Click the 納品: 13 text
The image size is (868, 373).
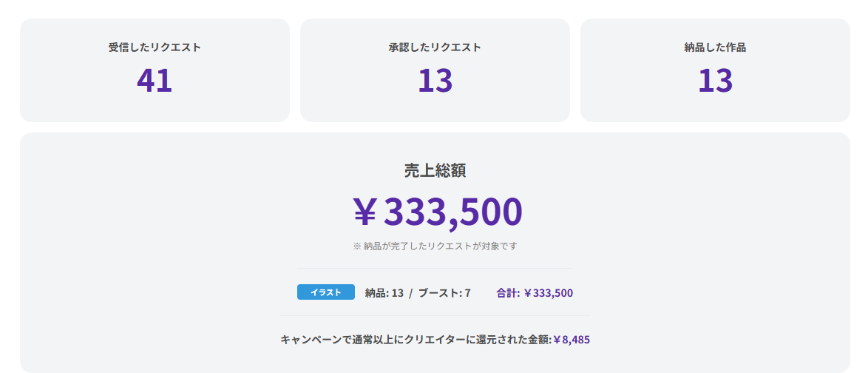384,293
